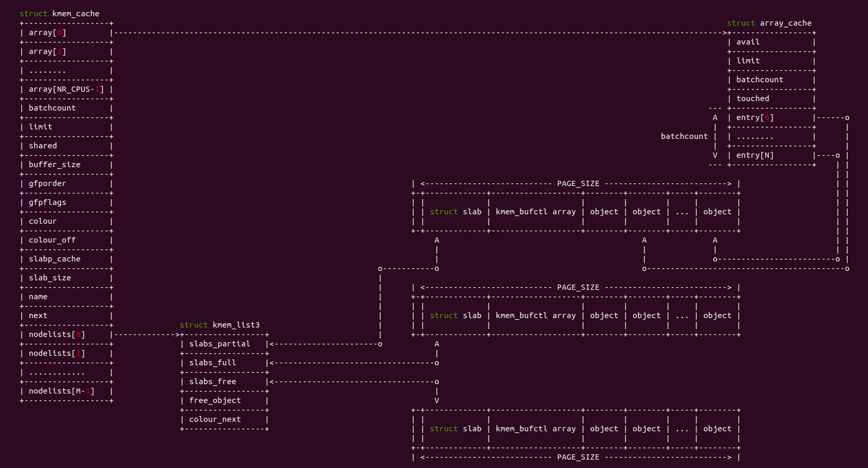Viewport: 868px width, 468px height.
Task: Click the colour_off field
Action: [x=52, y=240]
